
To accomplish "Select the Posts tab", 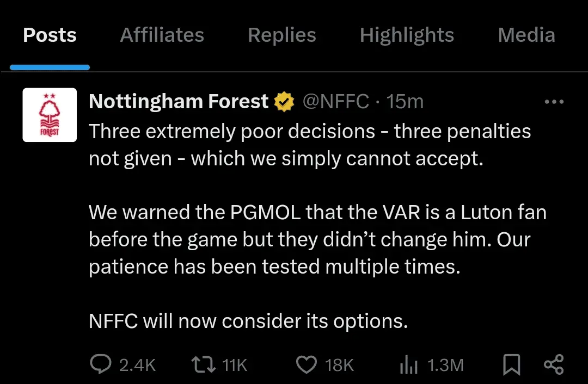I will tap(50, 35).
